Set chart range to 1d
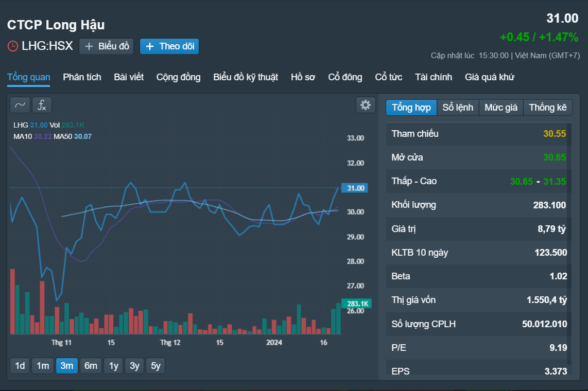 (20, 365)
